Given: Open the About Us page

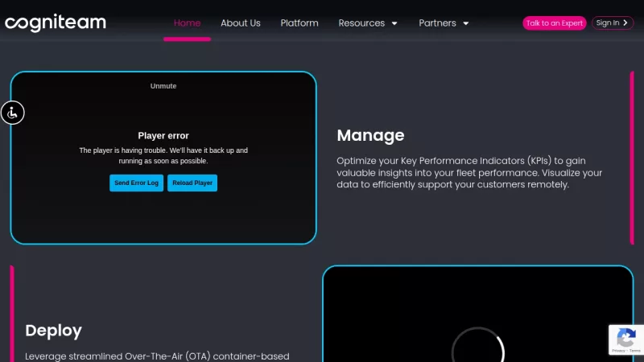Looking at the screenshot, I should pyautogui.click(x=240, y=23).
